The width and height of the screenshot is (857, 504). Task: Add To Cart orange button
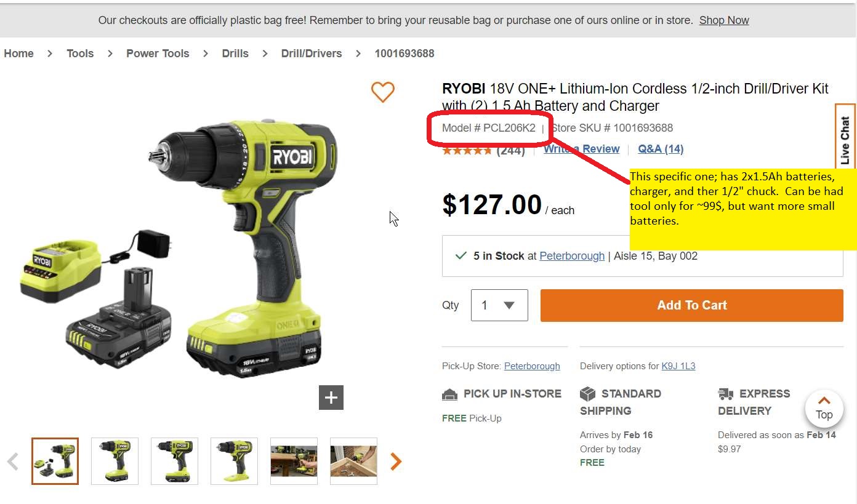(692, 305)
